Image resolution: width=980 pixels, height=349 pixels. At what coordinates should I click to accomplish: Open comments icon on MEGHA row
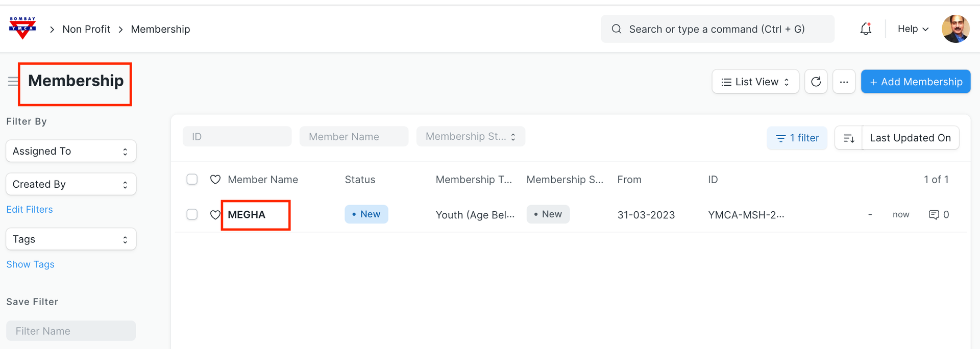[934, 215]
